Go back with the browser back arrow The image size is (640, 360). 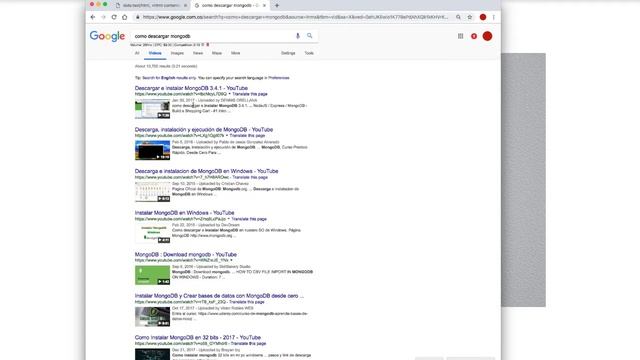tap(93, 17)
